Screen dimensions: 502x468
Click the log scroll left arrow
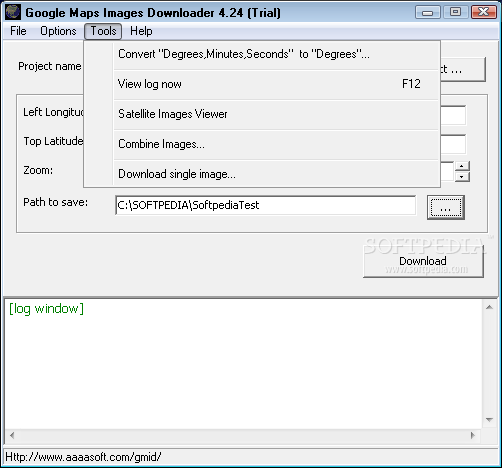tap(12, 435)
